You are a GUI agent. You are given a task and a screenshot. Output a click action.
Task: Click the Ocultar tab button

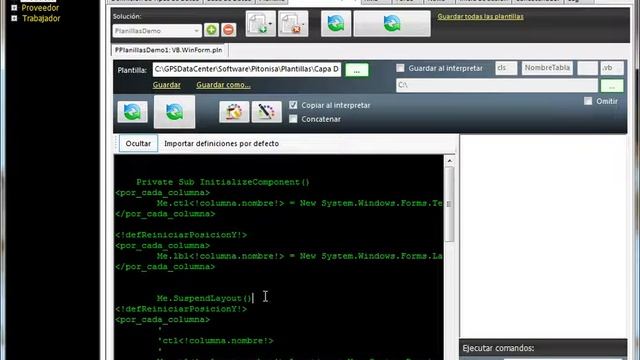click(138, 144)
